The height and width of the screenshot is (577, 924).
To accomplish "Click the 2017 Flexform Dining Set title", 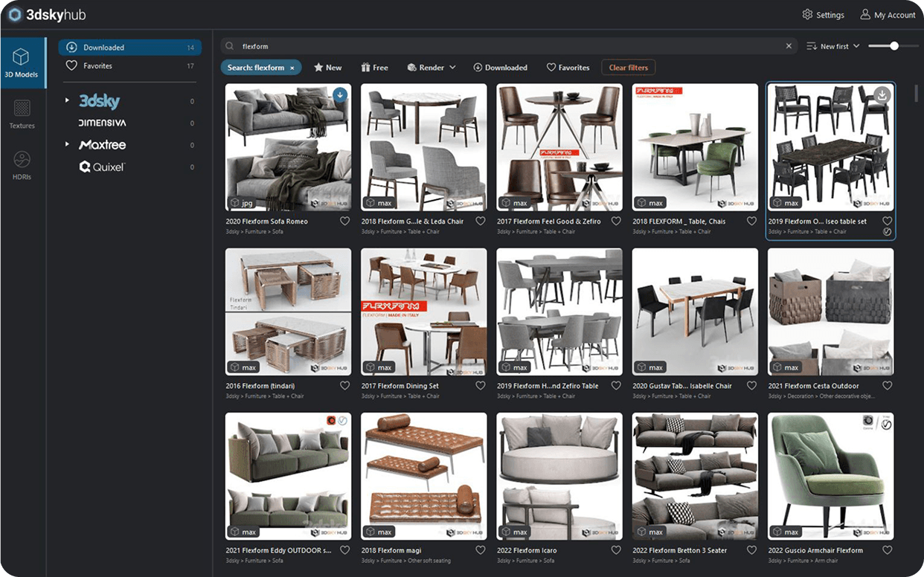I will point(400,386).
